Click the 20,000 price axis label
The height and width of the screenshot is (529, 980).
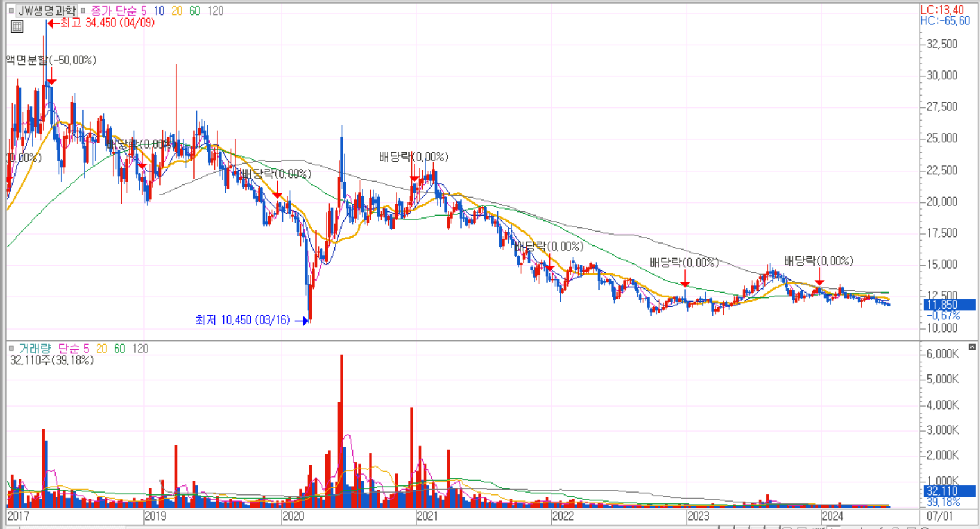pos(942,202)
